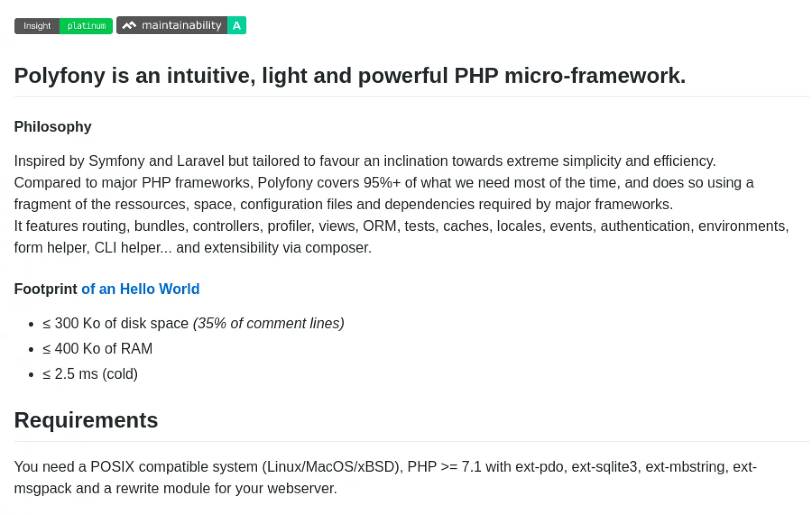Click the 'Inspired by Symfony and Laravel' sentence
This screenshot has width=812, height=515.
click(x=364, y=161)
